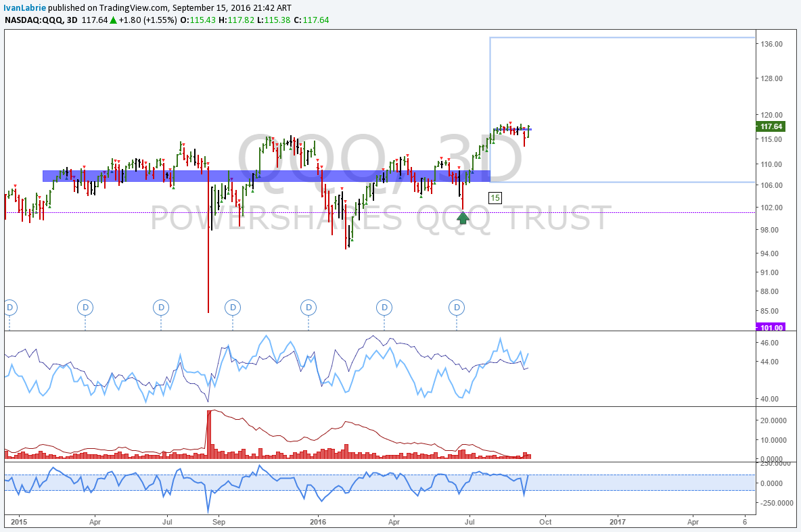Select the dividend marker nearest Sep 2015
Screen dimensions: 801x532
pyautogui.click(x=233, y=308)
